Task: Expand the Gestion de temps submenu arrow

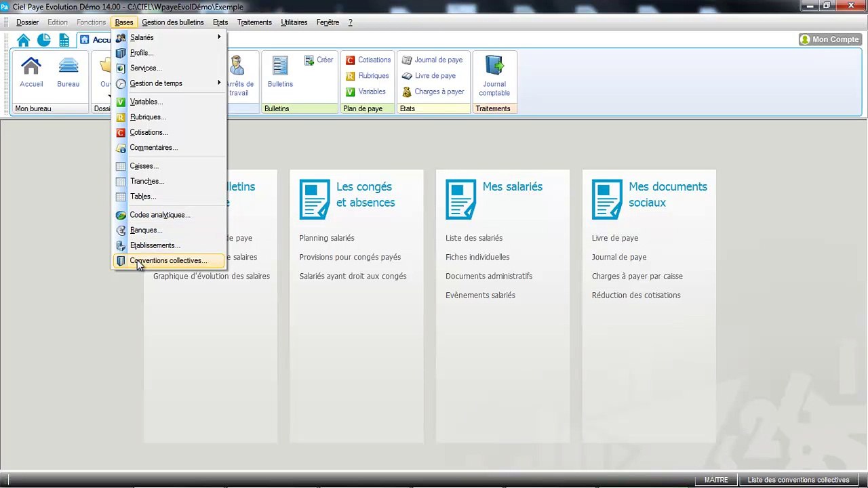Action: tap(219, 83)
